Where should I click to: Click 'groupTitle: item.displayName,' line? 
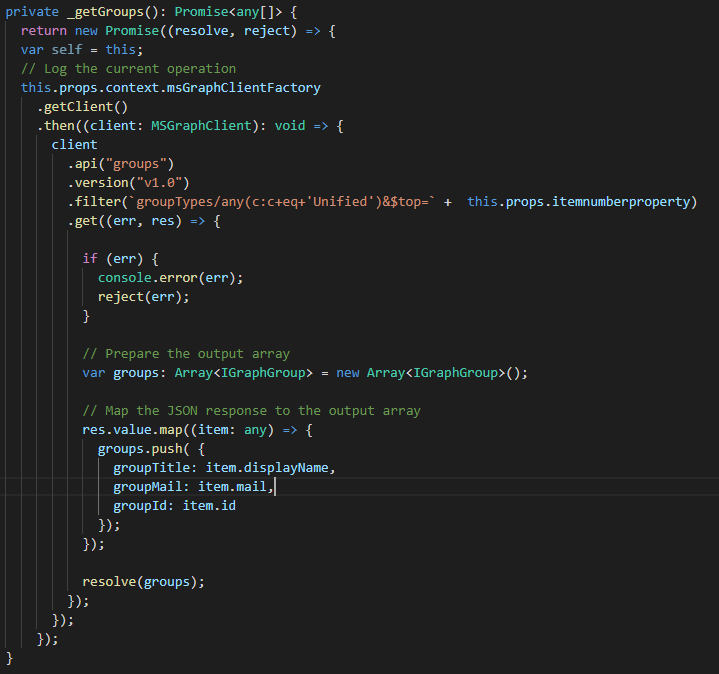coord(224,468)
